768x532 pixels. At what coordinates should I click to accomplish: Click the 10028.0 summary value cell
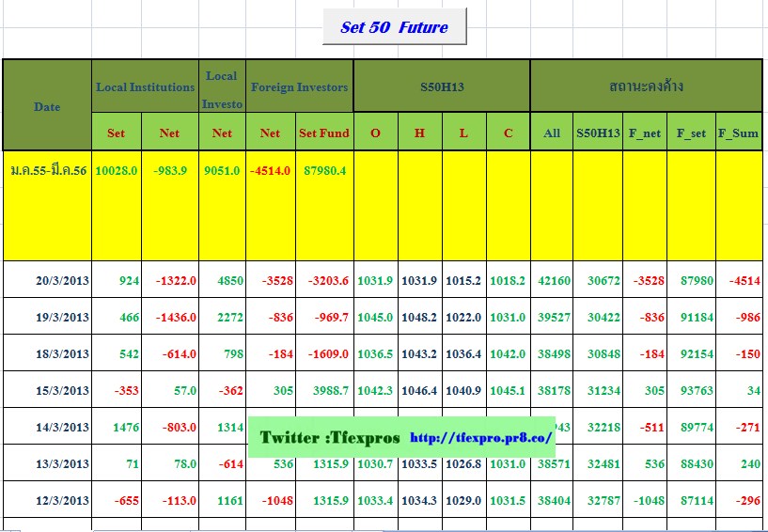117,171
